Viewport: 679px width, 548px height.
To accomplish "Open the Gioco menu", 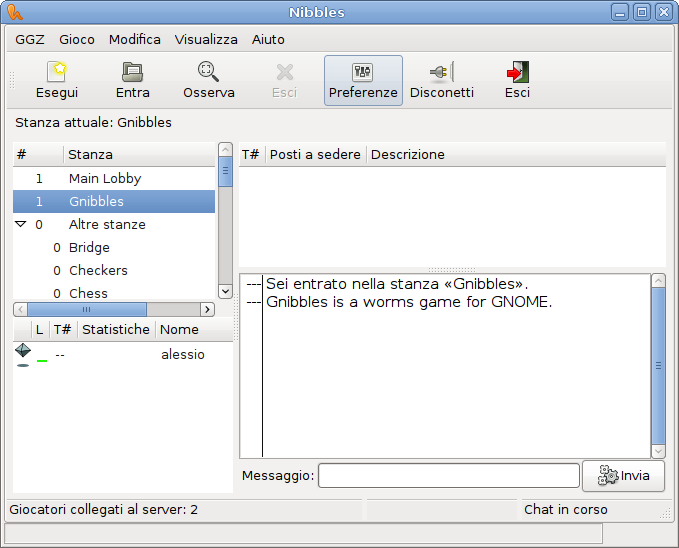I will pyautogui.click(x=77, y=39).
